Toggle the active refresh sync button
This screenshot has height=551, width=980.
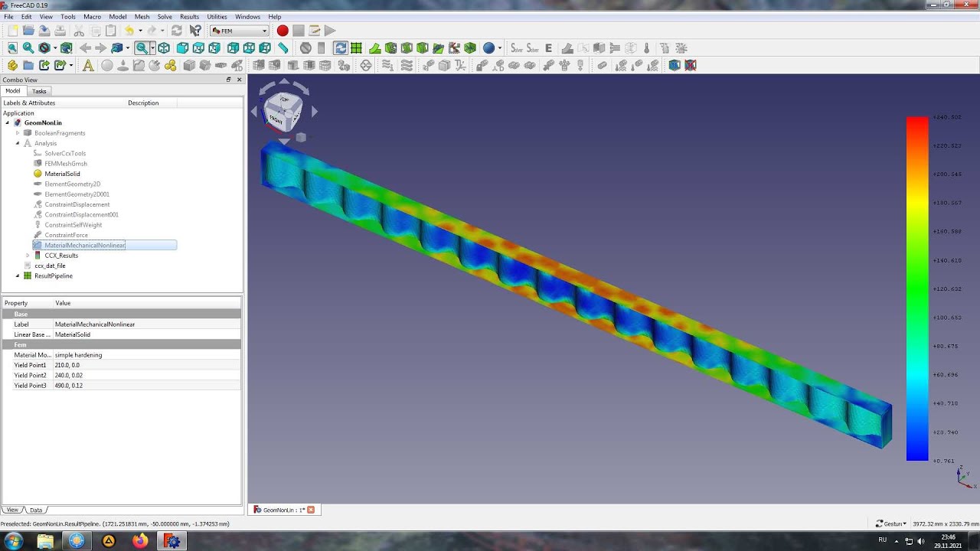pyautogui.click(x=340, y=48)
